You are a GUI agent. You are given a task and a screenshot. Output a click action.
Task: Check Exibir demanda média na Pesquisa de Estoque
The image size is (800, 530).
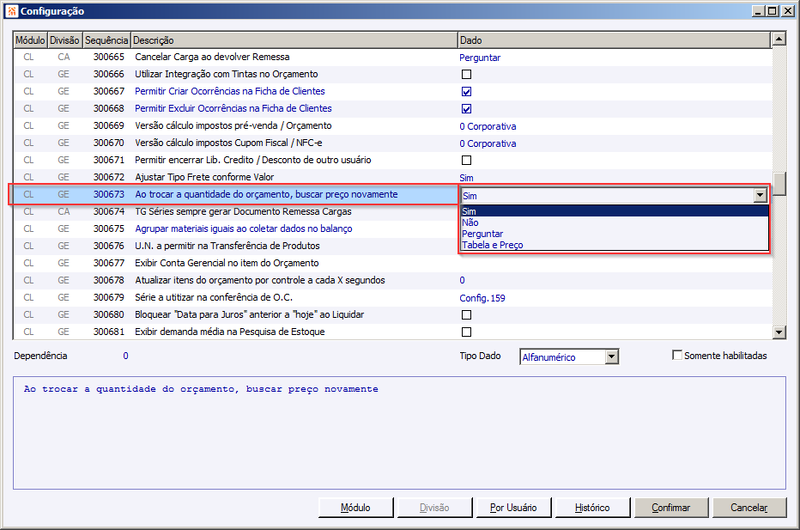[466, 332]
